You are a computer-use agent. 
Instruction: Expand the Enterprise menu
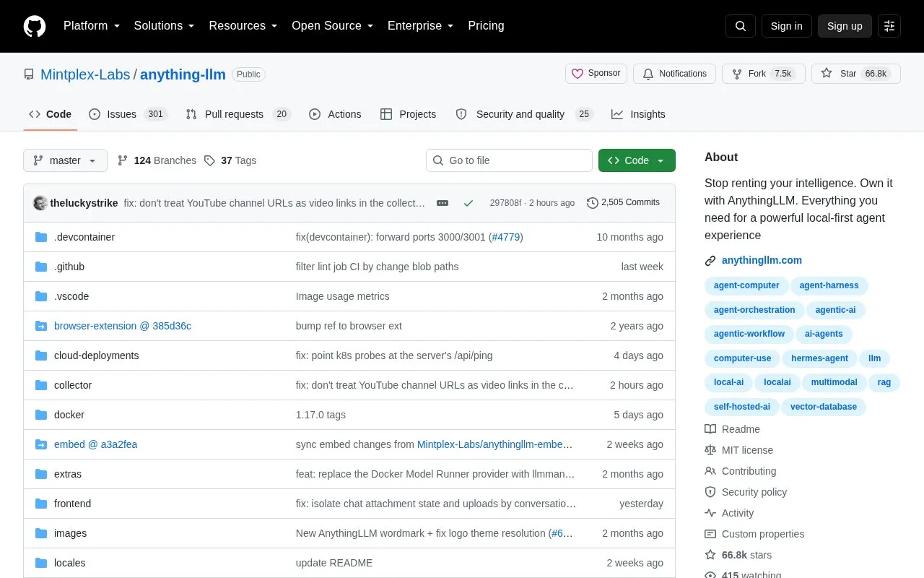(420, 26)
